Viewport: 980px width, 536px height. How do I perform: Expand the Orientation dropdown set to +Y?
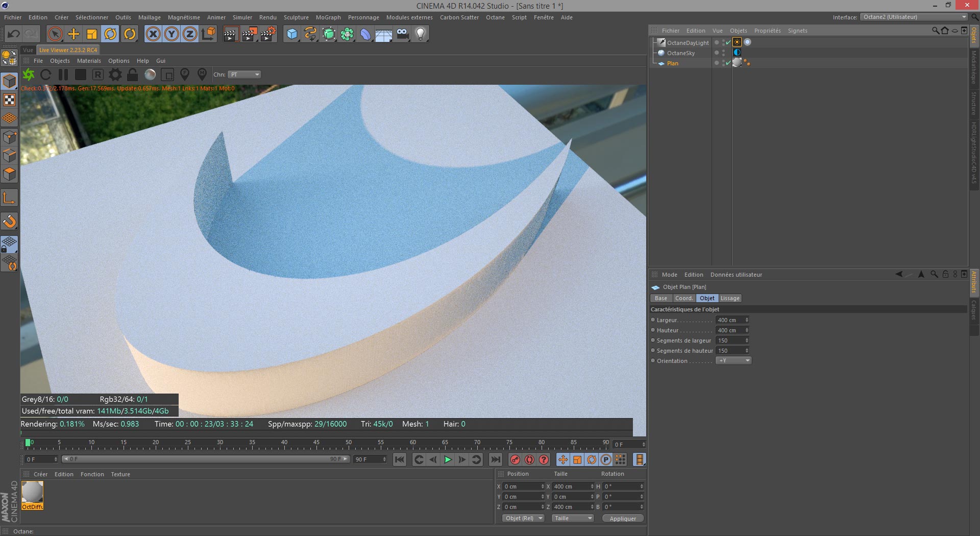tap(733, 361)
